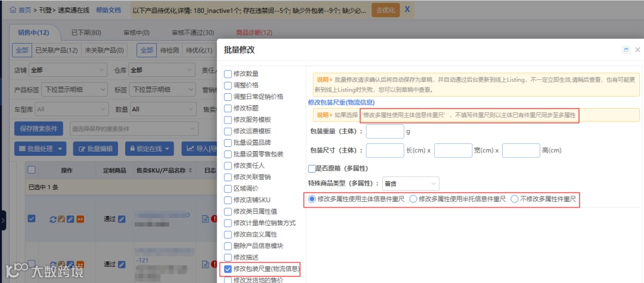Open the log document icon in first row
Viewport: 644px width, 283px height.
[206, 219]
